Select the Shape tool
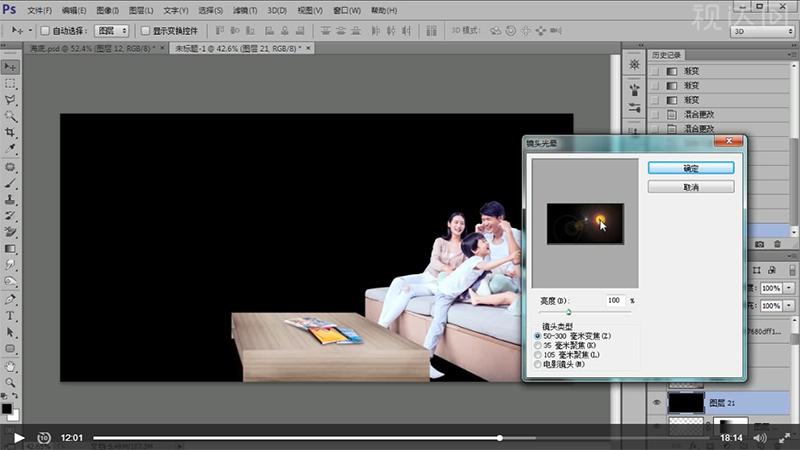 pos(10,348)
